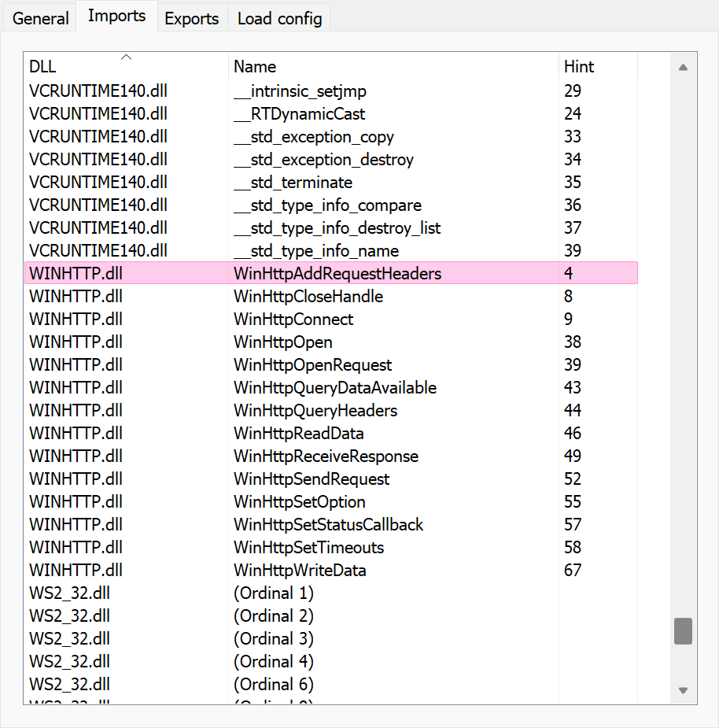Image resolution: width=719 pixels, height=728 pixels.
Task: Select the WinHttpOpenRequest import entry
Action: point(312,365)
